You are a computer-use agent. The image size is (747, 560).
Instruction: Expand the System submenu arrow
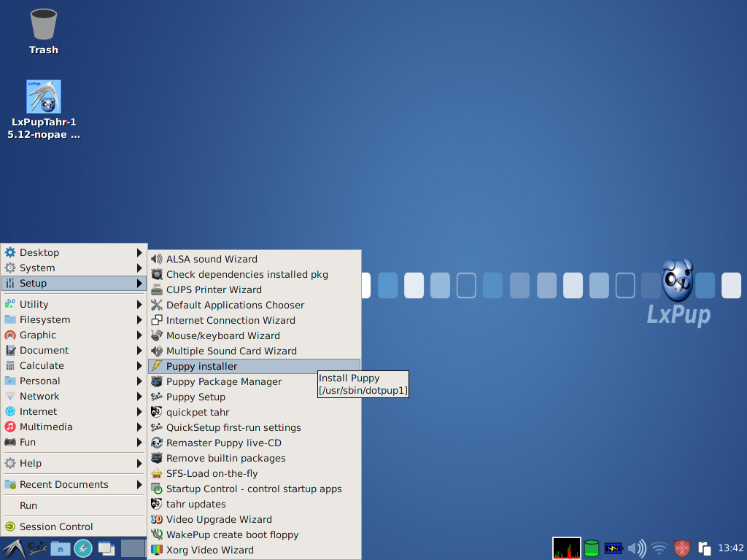pyautogui.click(x=139, y=268)
